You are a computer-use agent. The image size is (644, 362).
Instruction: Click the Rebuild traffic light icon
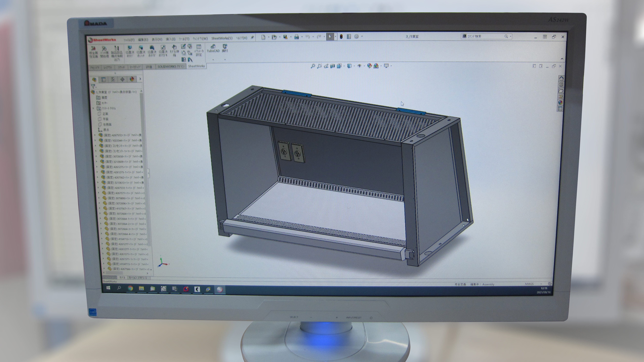341,36
